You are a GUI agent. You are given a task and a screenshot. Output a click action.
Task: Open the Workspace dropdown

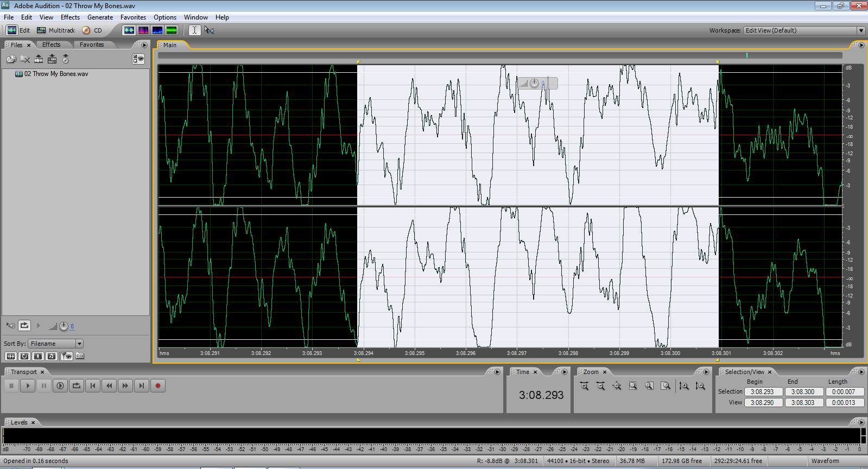coord(860,30)
